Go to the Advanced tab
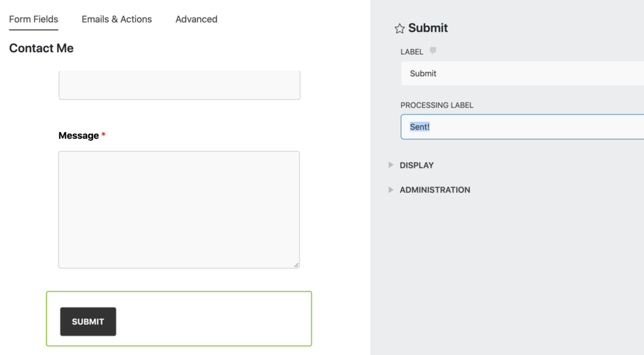 coord(196,19)
